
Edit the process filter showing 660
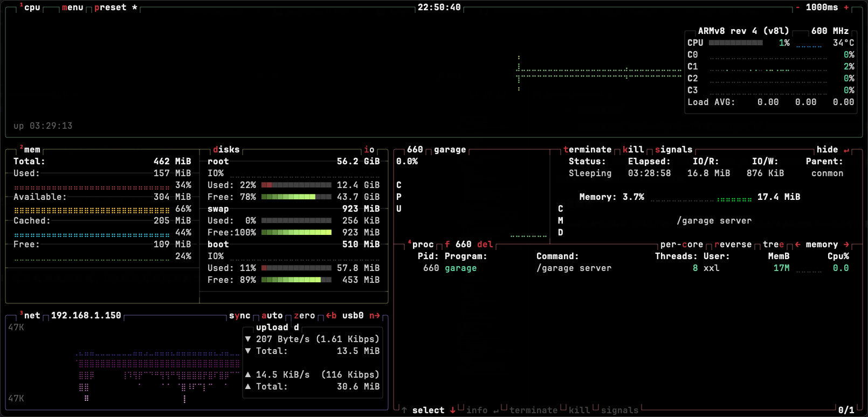coord(458,245)
